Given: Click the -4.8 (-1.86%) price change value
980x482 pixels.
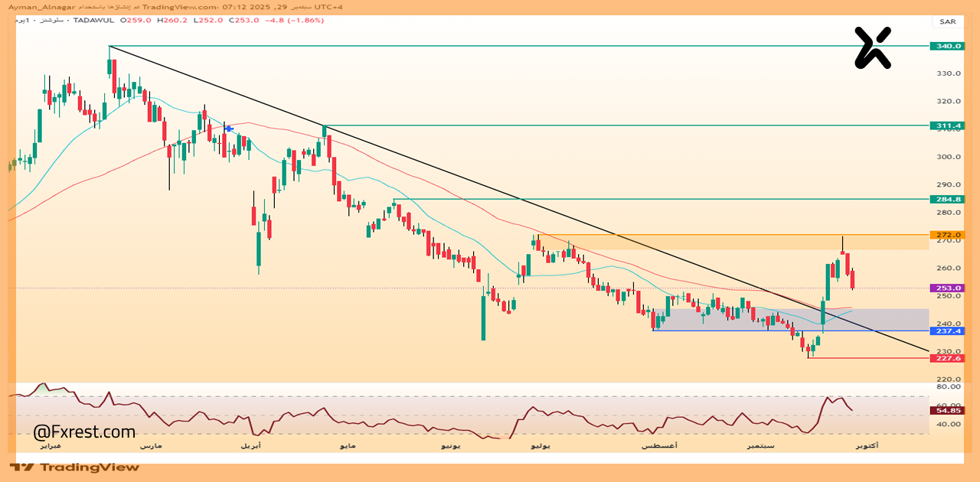Looking at the screenshot, I should click(x=295, y=20).
